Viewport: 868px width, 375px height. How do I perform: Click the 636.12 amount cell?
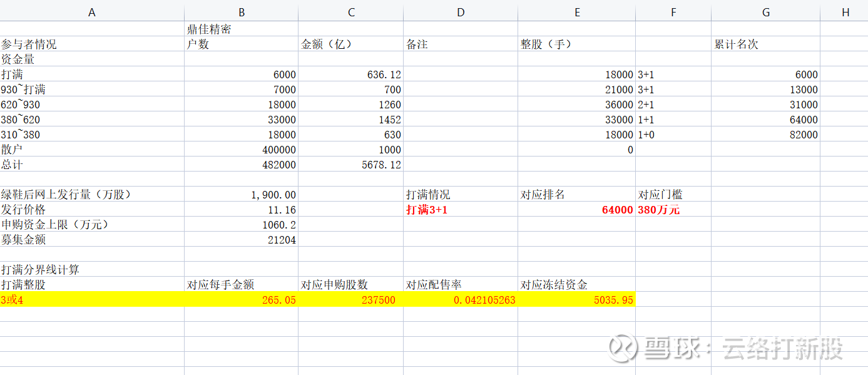pos(351,74)
